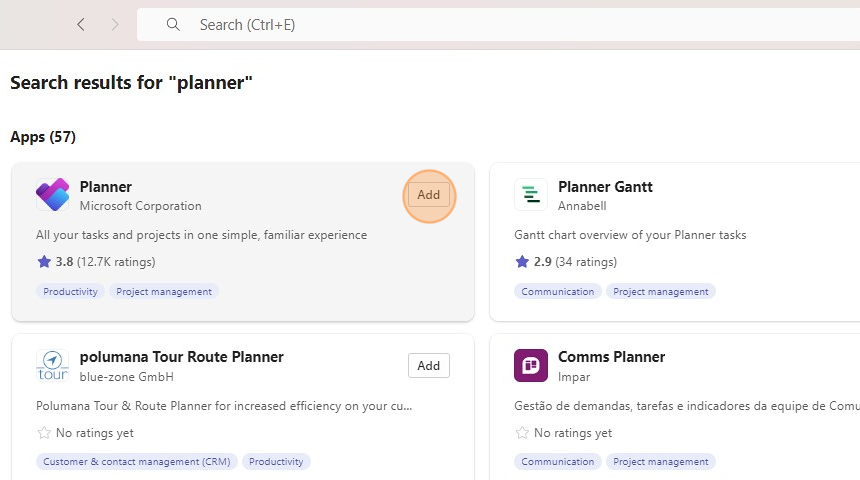Click the Comms Planner app icon
This screenshot has height=480, width=860.
point(531,365)
